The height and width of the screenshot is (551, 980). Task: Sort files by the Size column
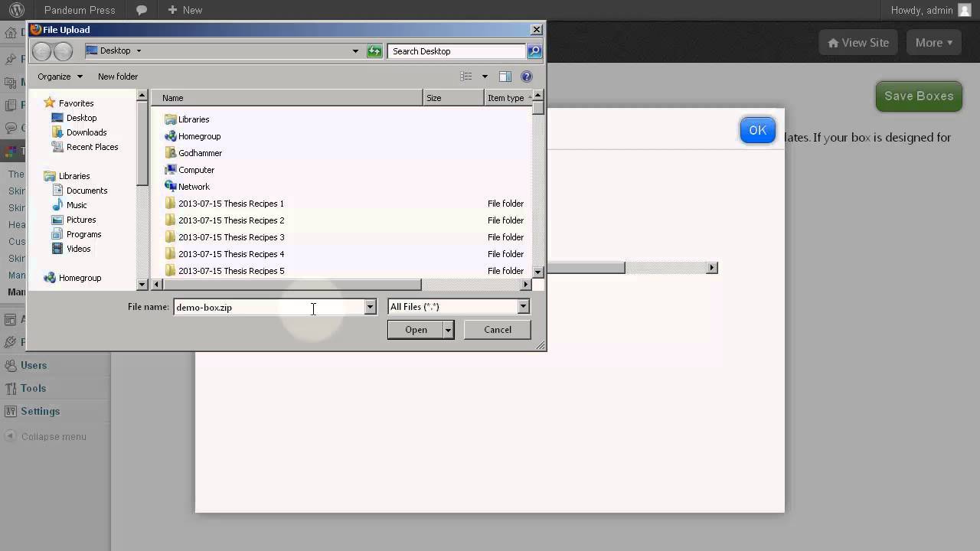pyautogui.click(x=454, y=98)
